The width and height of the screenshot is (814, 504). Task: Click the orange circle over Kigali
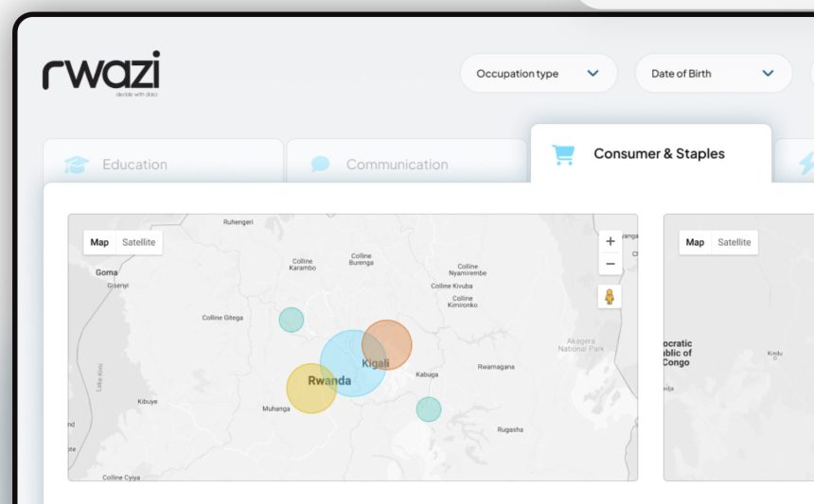click(387, 345)
